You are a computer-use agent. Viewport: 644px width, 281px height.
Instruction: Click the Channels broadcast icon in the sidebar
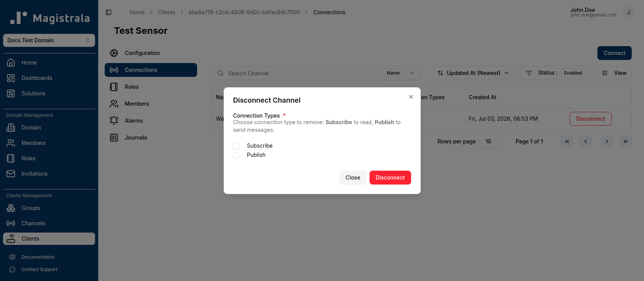pyautogui.click(x=11, y=223)
